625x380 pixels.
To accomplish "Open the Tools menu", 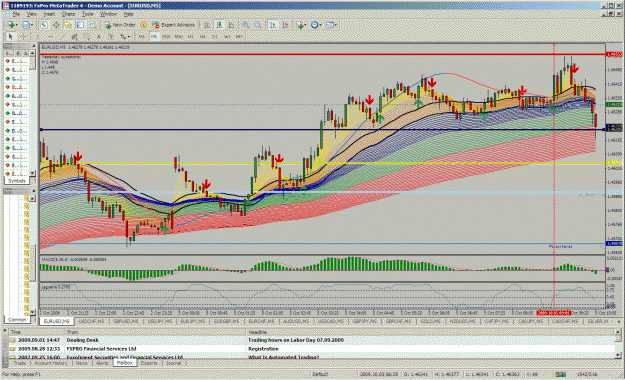I will click(87, 14).
